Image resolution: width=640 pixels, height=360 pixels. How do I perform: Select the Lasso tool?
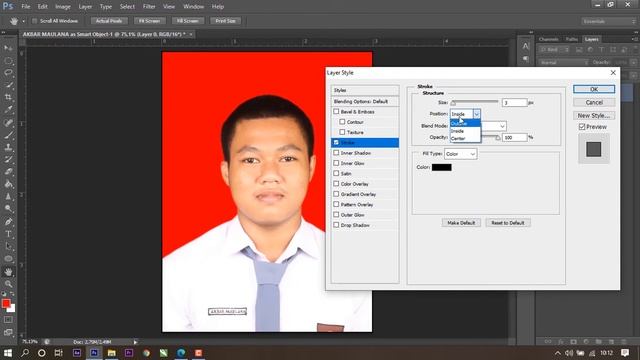coord(8,73)
